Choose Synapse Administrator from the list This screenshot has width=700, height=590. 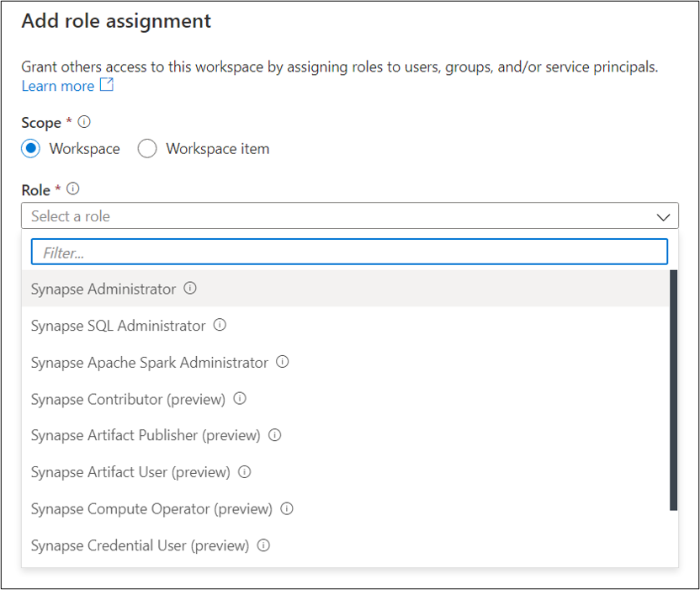pyautogui.click(x=103, y=289)
